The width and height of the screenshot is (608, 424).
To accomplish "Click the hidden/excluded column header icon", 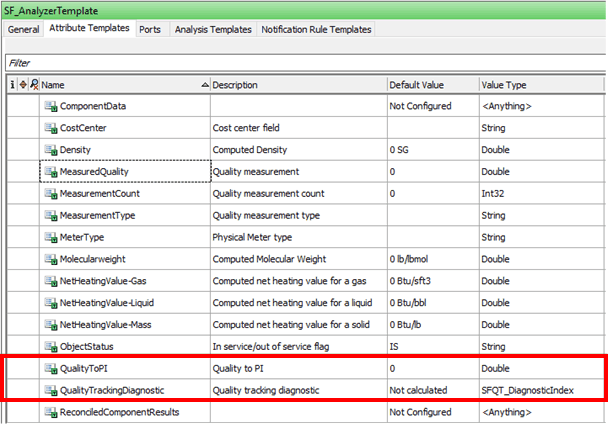I will [34, 85].
